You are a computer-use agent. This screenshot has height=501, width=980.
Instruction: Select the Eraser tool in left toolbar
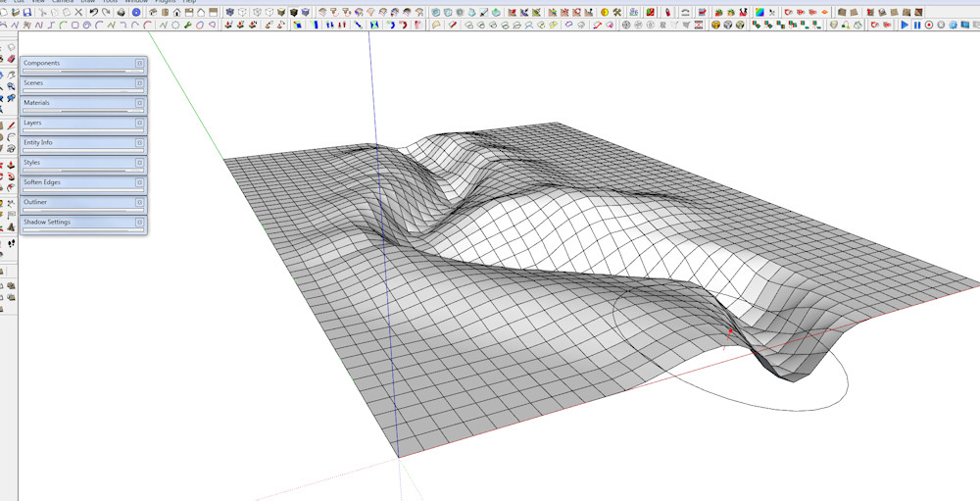click(11, 58)
